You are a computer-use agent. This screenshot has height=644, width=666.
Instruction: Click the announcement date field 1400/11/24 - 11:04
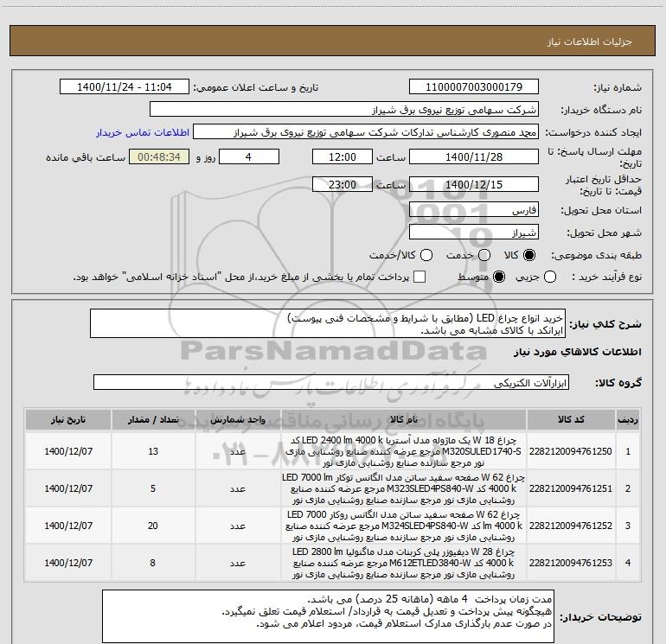tap(125, 87)
